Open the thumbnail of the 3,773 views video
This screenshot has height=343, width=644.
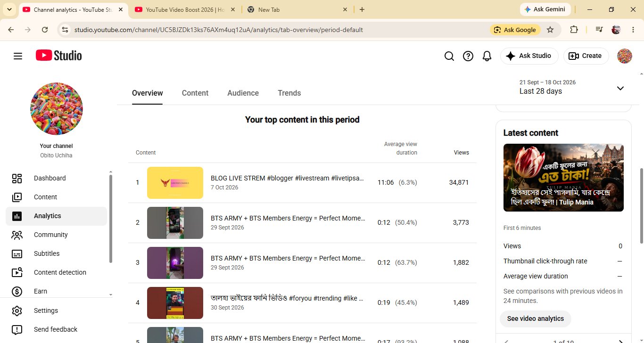tap(175, 223)
